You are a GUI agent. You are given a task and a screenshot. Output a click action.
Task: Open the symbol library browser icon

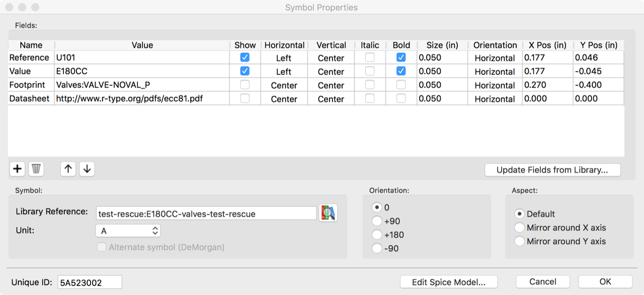(328, 213)
